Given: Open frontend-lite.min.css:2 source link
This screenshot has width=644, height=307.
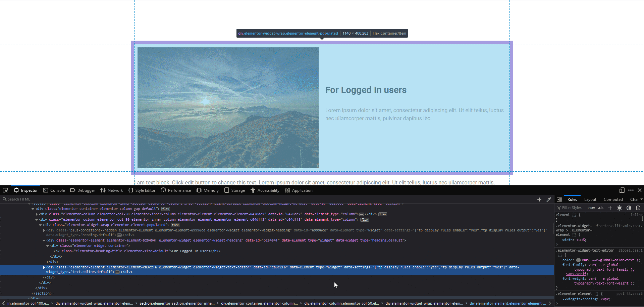Looking at the screenshot, I should coord(620,226).
